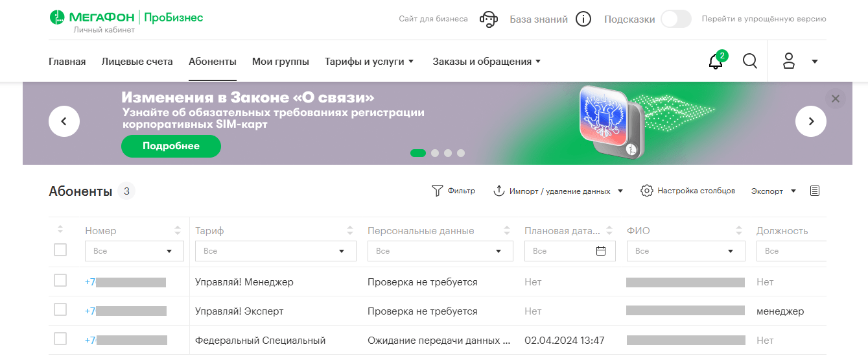The image size is (868, 360).
Task: Open Персональные данные filter dropdown
Action: click(440, 251)
